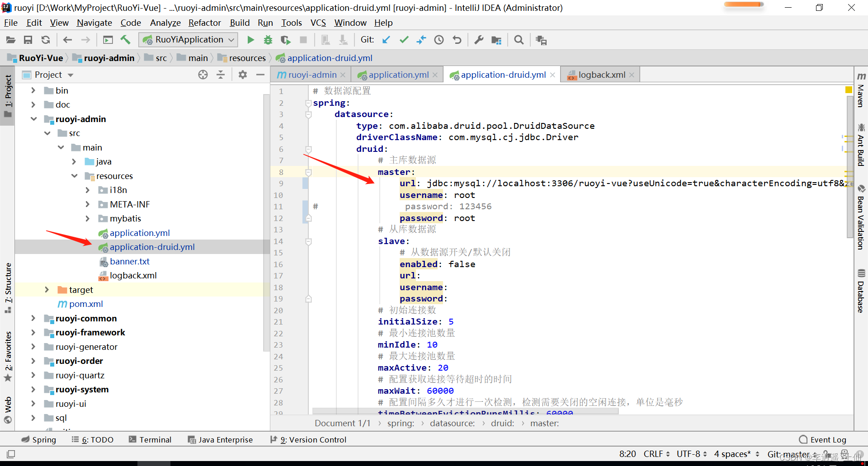Toggle the TODO tool window
The height and width of the screenshot is (466, 868).
93,439
